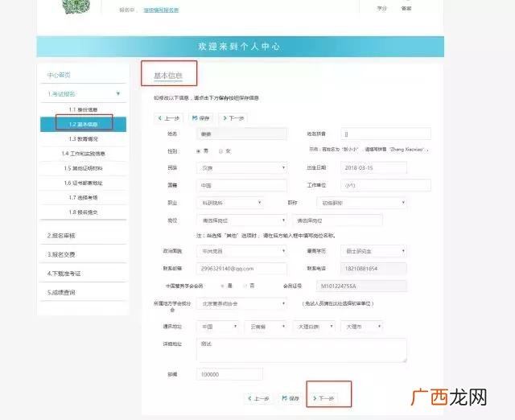Open sidebar item 1.4 工作和实践信息
515x420 pixels.
pos(83,154)
